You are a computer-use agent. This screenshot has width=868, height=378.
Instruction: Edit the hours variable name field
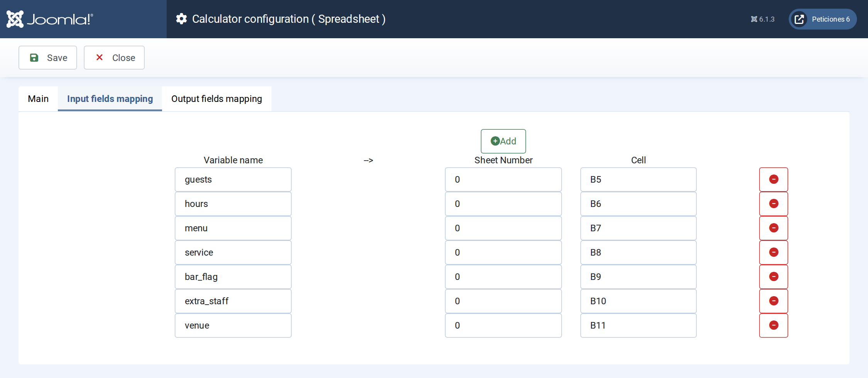(233, 204)
